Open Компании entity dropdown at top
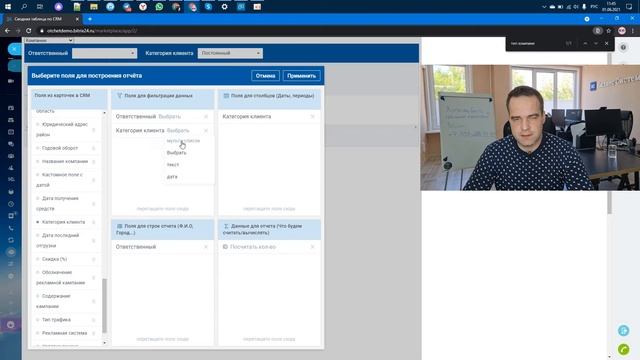This screenshot has width=640, height=360. tap(49, 40)
